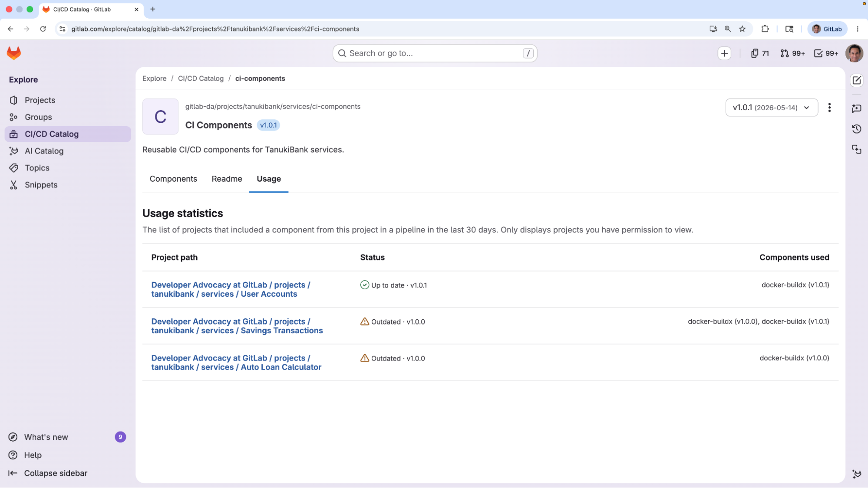This screenshot has height=488, width=868.
Task: Go to Projects in Explore sidebar
Action: pos(68,100)
